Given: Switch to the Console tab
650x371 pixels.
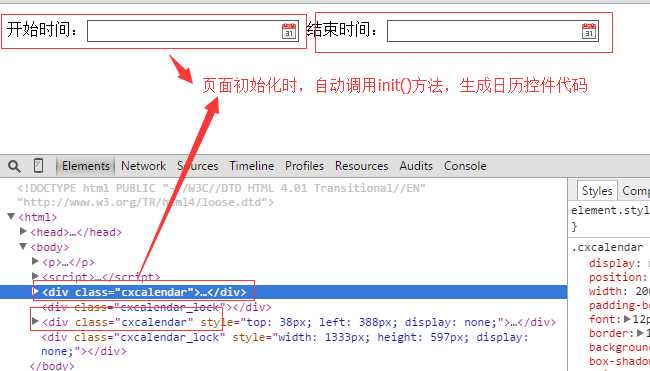Looking at the screenshot, I should coord(465,166).
